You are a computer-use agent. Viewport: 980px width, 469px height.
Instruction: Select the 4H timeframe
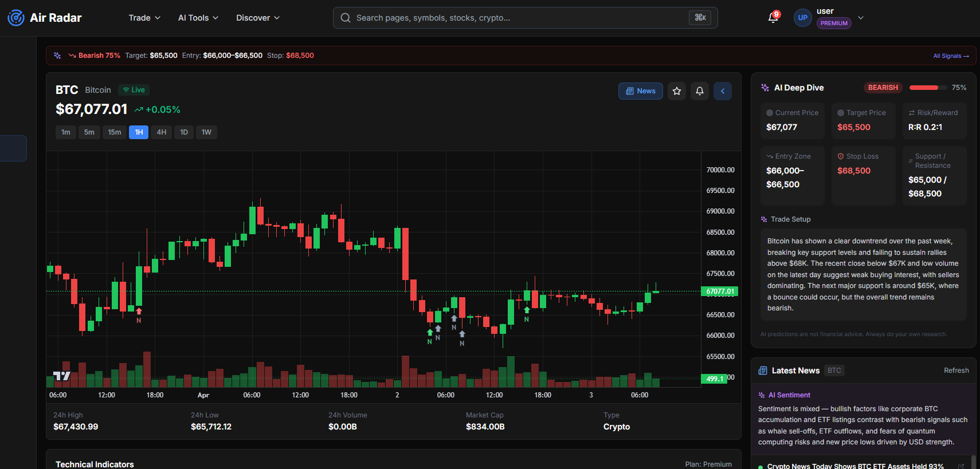pos(162,132)
